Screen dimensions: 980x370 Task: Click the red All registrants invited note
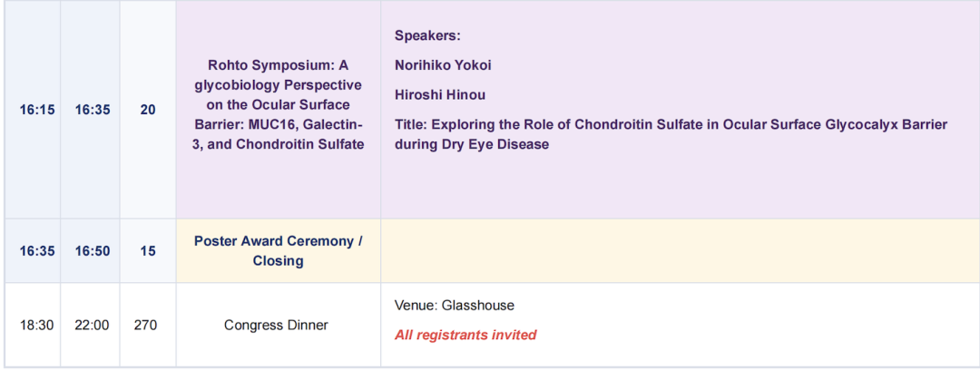click(465, 335)
